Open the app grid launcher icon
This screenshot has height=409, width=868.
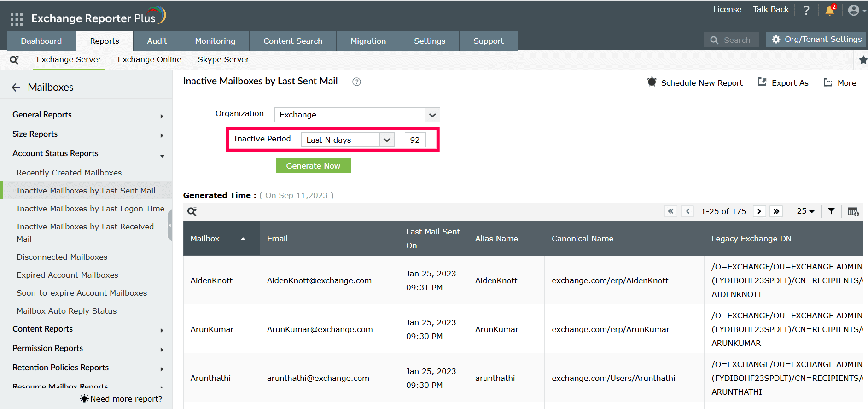[x=17, y=19]
